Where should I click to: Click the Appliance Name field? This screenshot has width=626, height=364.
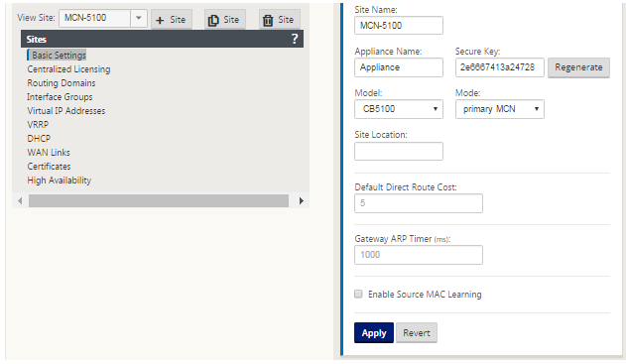[399, 67]
